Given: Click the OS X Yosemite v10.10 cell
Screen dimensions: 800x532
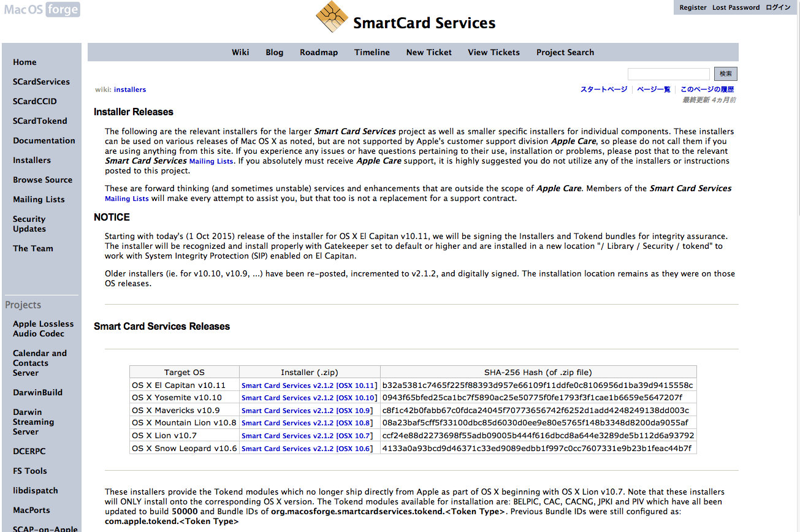Looking at the screenshot, I should pos(185,398).
